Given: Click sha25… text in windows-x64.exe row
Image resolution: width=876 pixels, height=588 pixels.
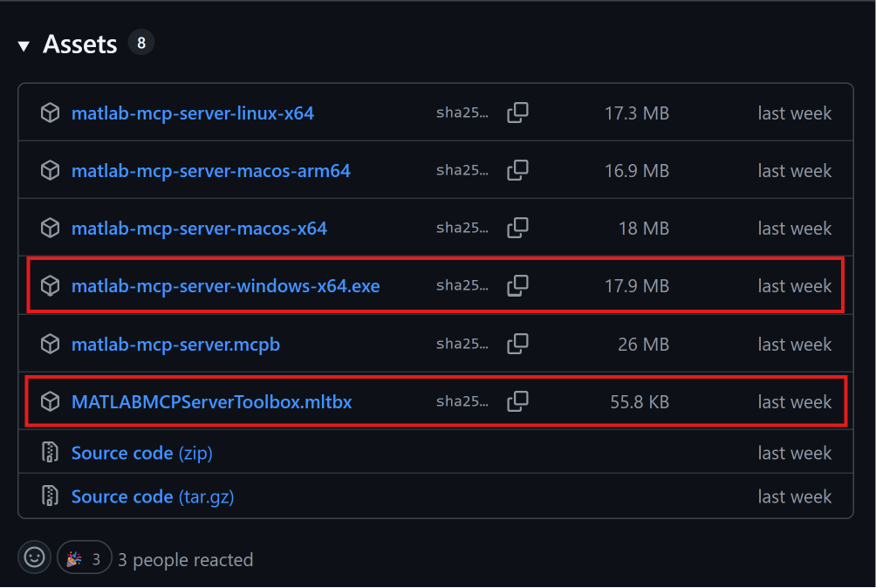Looking at the screenshot, I should 462,285.
